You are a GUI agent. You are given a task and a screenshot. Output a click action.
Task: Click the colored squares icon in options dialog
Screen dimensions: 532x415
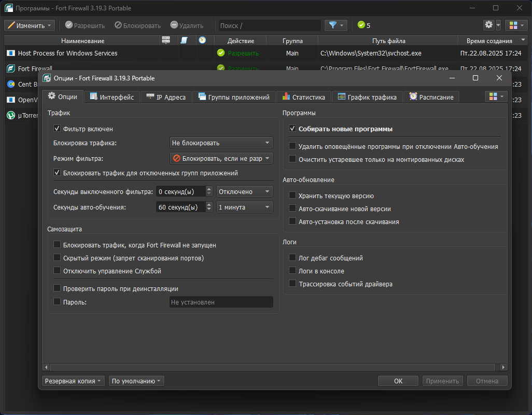point(493,96)
